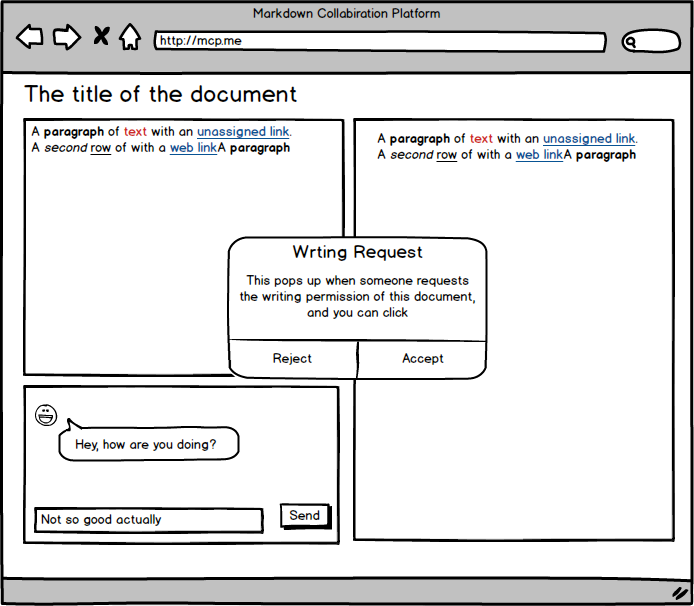Viewport: 694px width, 606px height.
Task: Click the 'Hey, how are you doing?' bubble
Action: click(149, 444)
